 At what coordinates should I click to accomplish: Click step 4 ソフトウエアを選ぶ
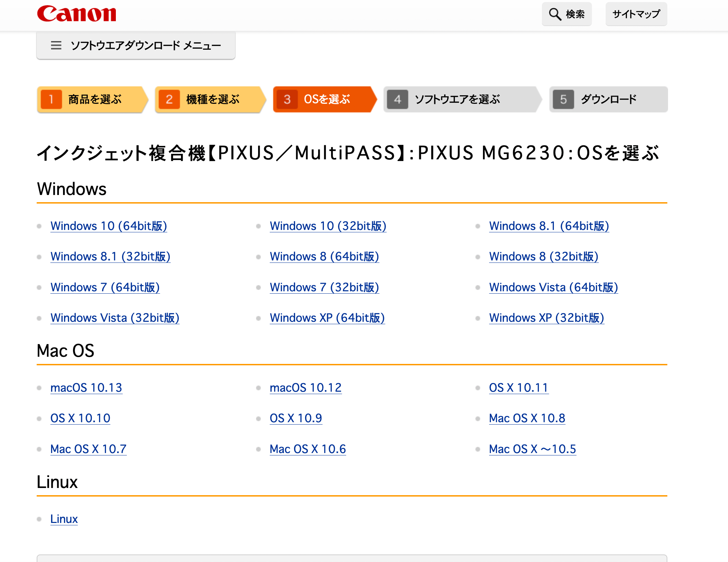pyautogui.click(x=458, y=99)
